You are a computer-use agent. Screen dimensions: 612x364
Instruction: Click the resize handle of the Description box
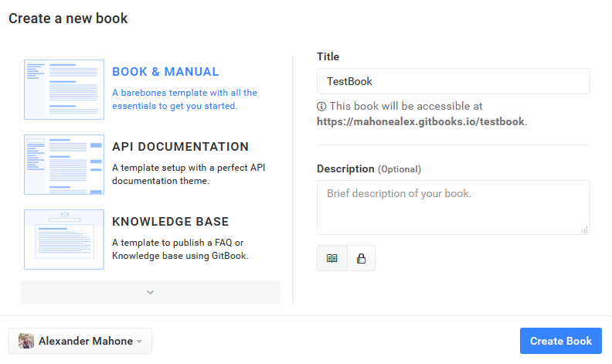[x=584, y=229]
